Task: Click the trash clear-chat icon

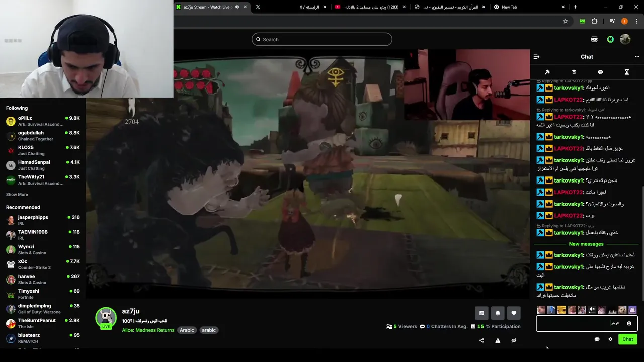Action: pos(574,72)
